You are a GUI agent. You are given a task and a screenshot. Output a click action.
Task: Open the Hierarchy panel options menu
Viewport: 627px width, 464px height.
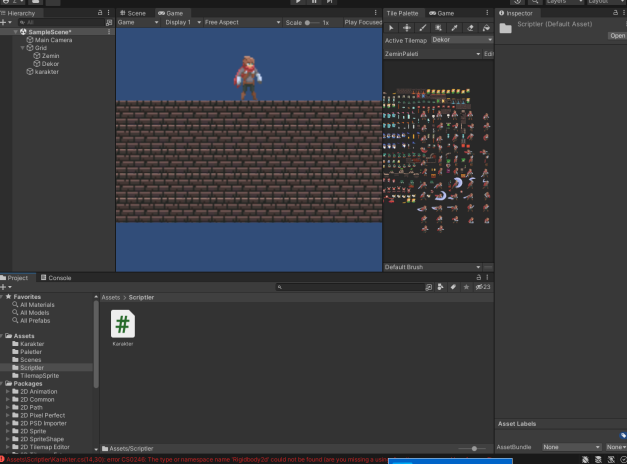tap(108, 13)
